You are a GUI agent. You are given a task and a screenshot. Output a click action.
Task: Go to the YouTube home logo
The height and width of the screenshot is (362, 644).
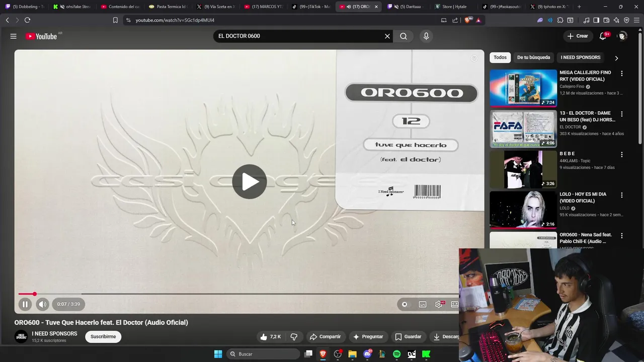(x=41, y=36)
